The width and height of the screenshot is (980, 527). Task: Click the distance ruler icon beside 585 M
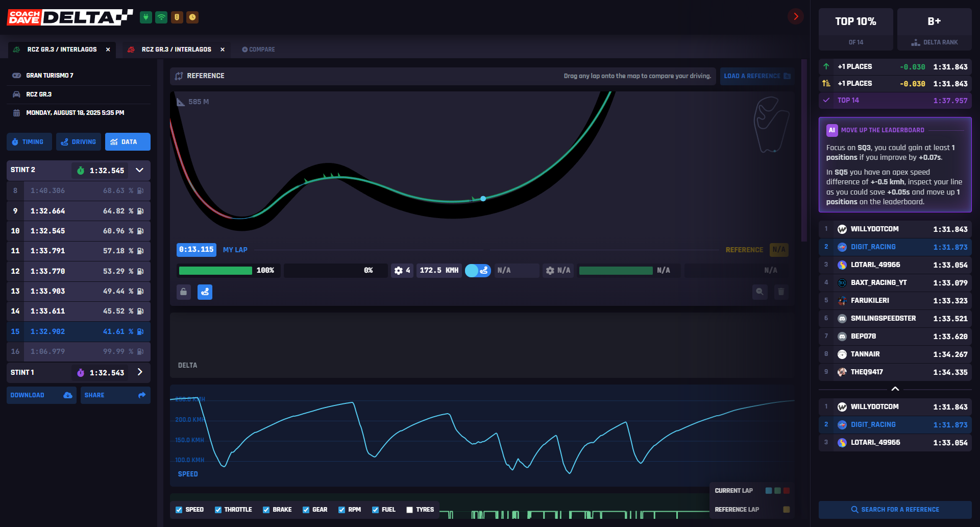click(x=181, y=102)
